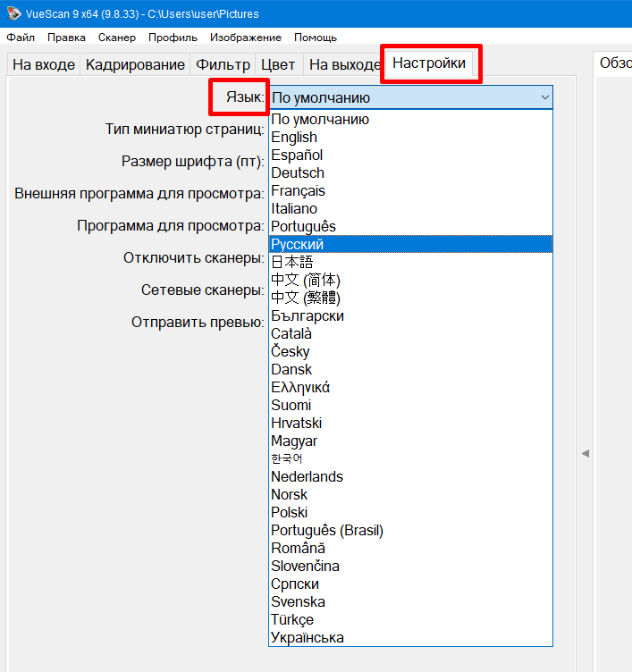Select Svenska in the language list
This screenshot has width=632, height=672.
[410, 601]
